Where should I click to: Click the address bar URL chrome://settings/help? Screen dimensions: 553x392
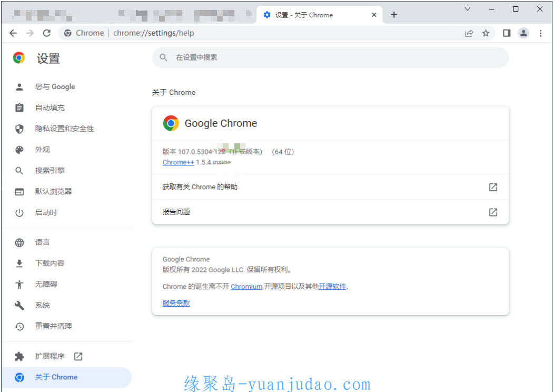point(153,33)
